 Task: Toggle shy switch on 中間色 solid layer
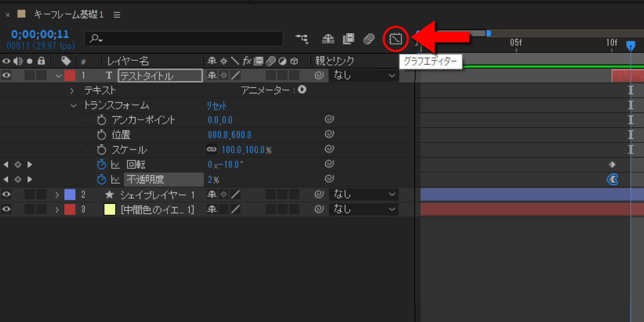[212, 209]
